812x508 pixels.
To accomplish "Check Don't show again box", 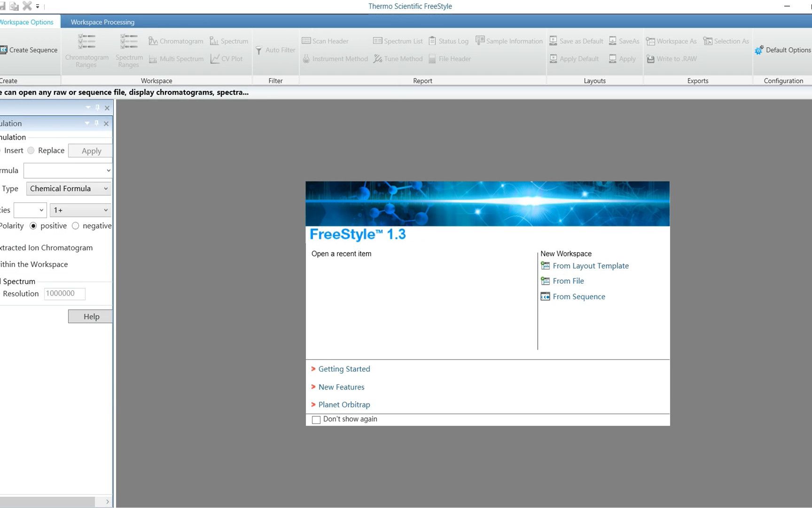I will point(316,420).
